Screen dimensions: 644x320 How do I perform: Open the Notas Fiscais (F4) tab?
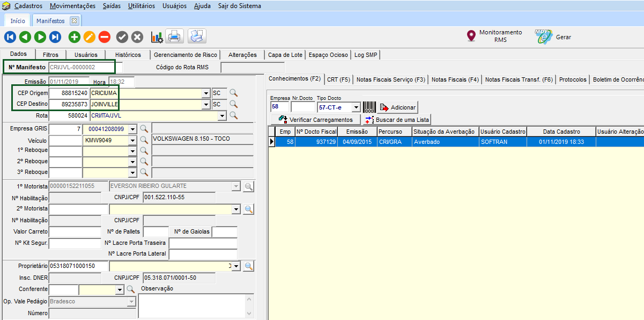coord(455,79)
